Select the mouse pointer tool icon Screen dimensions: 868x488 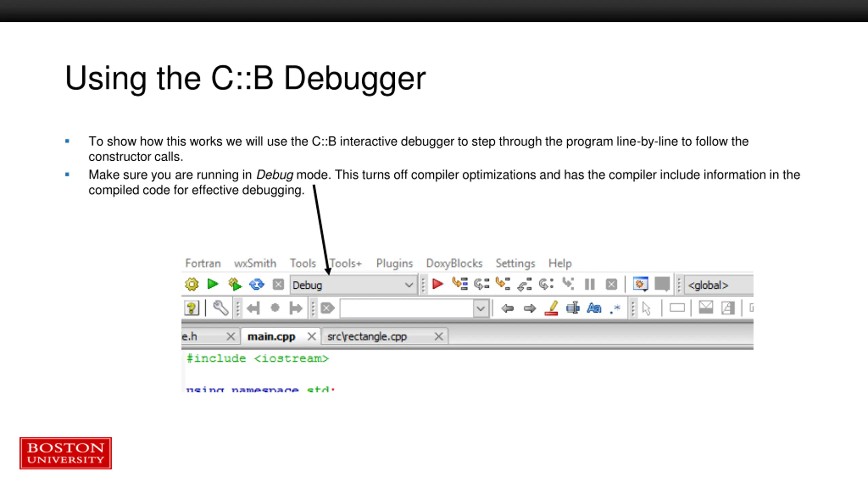click(647, 308)
